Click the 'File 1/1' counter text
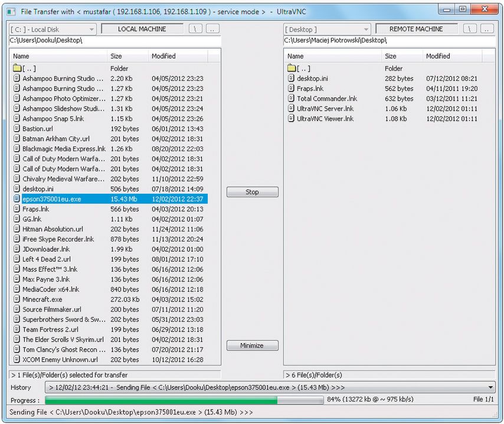Screen dimensions: 504x424 483,399
